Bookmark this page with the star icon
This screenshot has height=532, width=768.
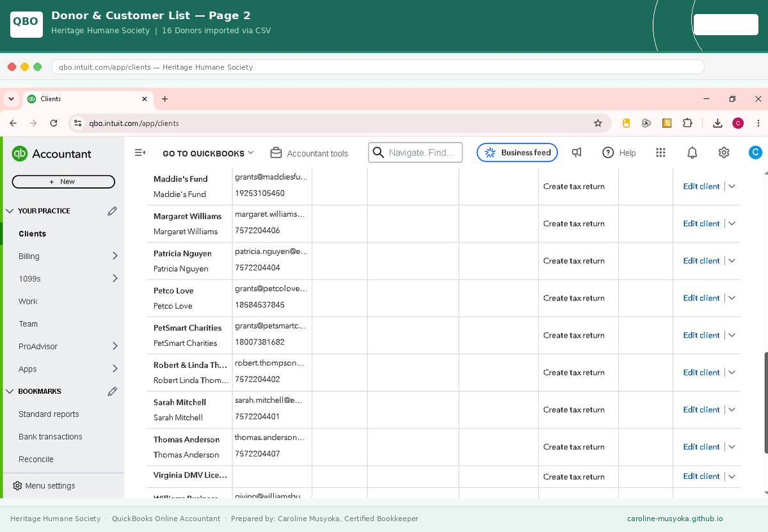tap(598, 123)
